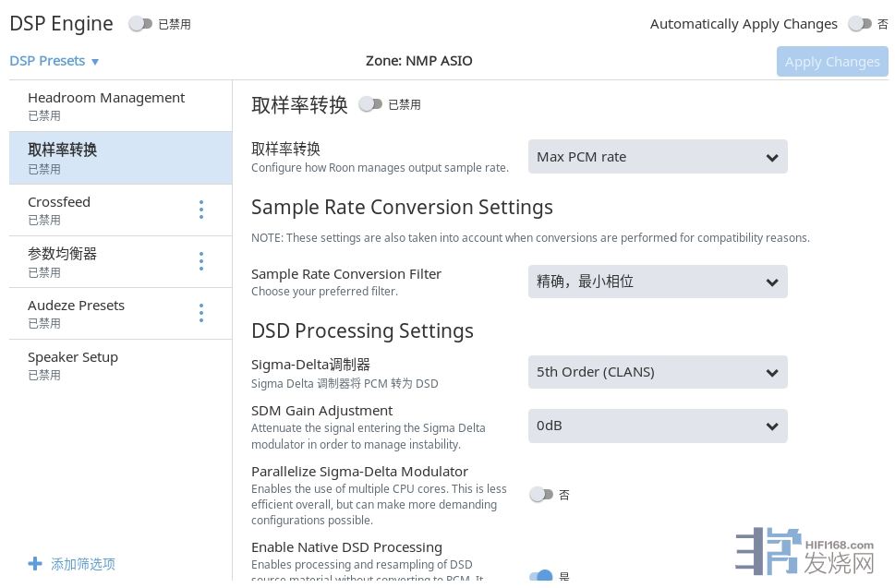Toggle the DSP Engine enable switch
895x588 pixels.
(x=140, y=24)
